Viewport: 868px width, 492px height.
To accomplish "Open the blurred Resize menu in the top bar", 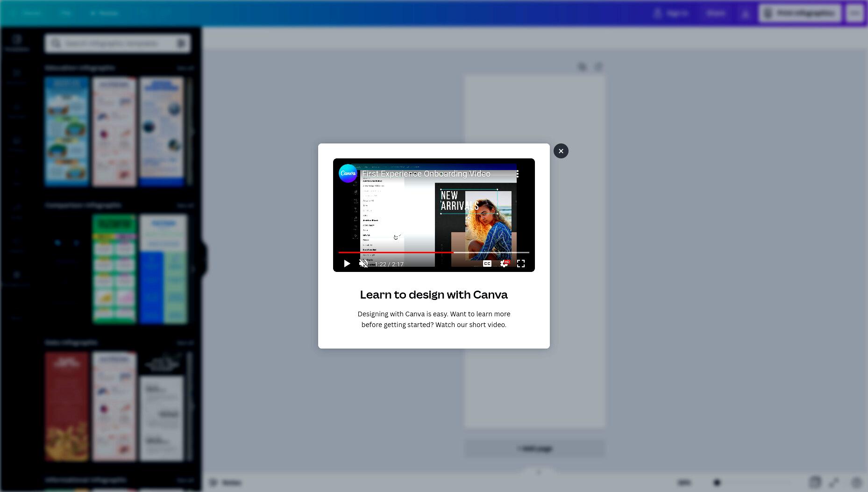I will point(104,13).
